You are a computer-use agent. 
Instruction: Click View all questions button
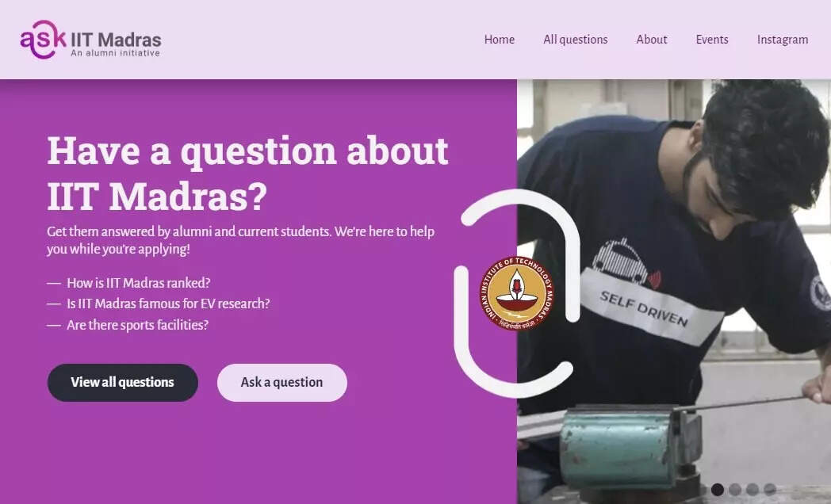(x=122, y=382)
